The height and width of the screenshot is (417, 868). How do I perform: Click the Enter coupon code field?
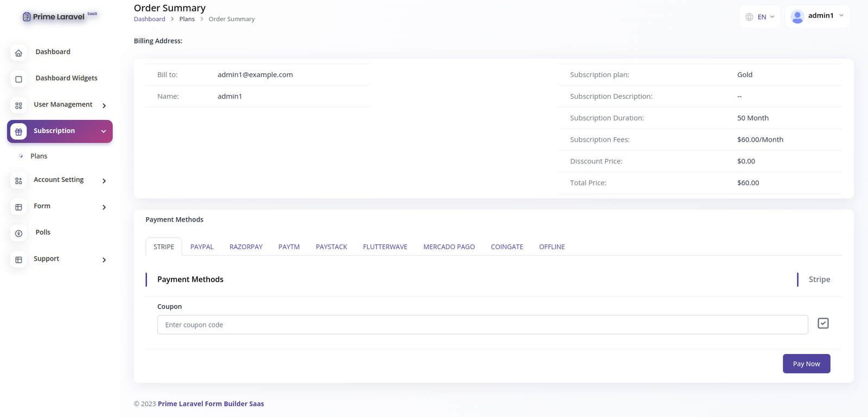point(482,325)
